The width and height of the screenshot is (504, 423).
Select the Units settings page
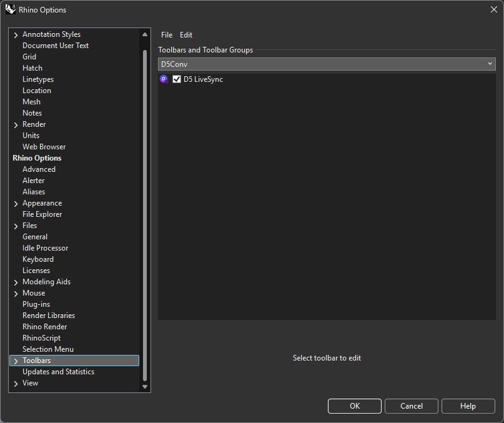point(31,136)
